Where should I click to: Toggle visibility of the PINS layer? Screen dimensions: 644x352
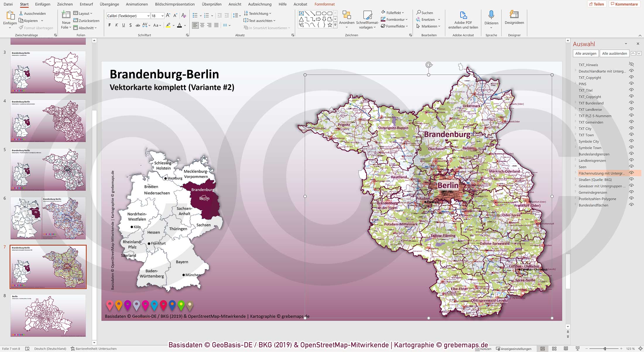(x=631, y=84)
